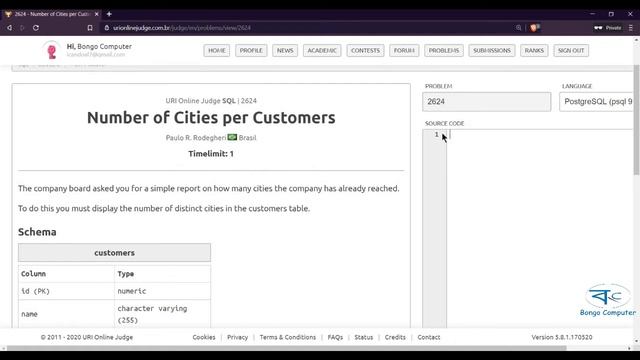Open the RANKS page

(x=534, y=51)
